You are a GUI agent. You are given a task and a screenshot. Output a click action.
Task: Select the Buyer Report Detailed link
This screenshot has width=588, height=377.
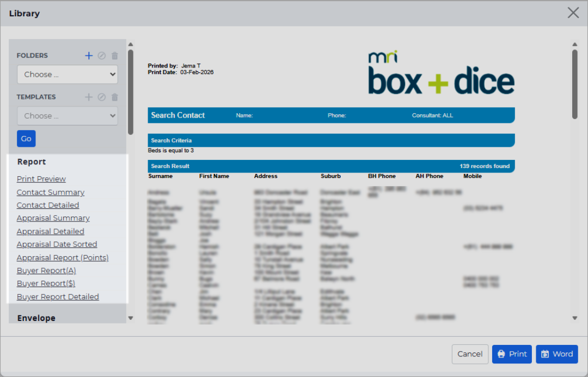click(x=58, y=297)
